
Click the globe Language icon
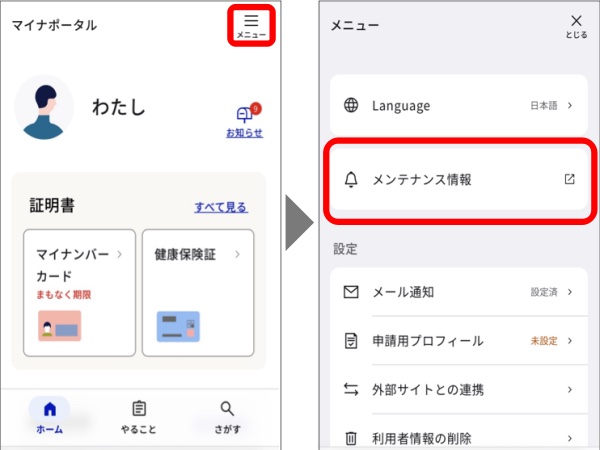[x=351, y=105]
